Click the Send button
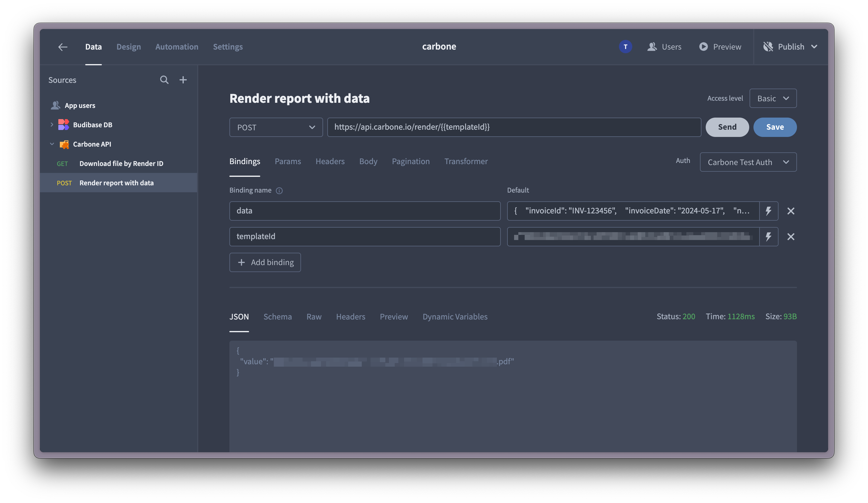 coord(727,127)
